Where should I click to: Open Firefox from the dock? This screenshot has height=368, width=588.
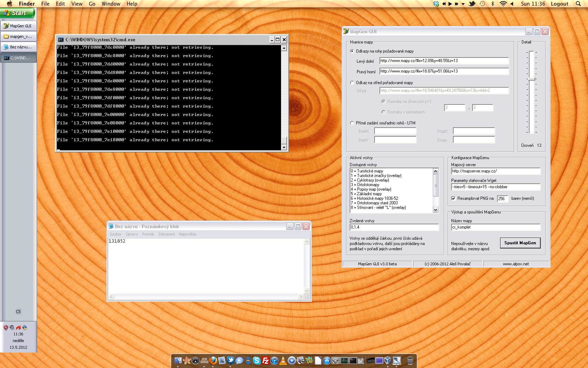[213, 360]
